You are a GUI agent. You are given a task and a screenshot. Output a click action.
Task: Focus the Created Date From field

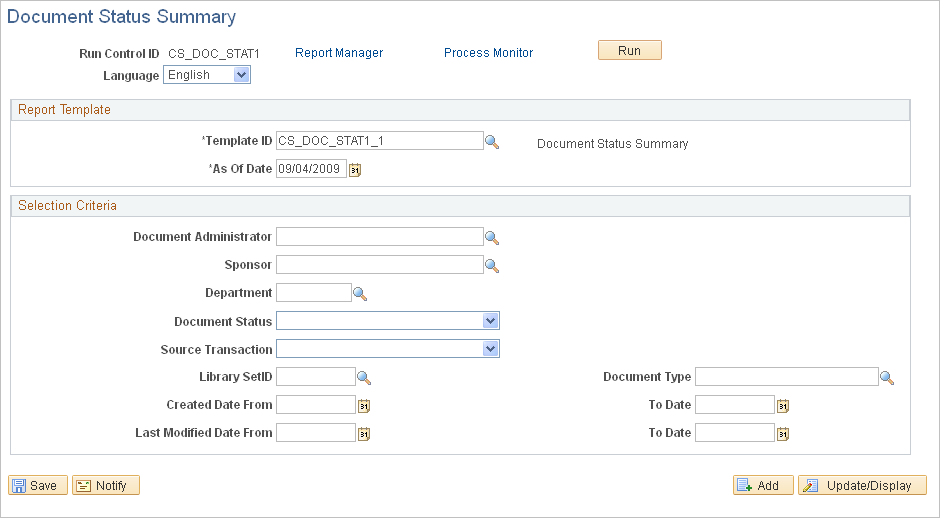click(x=315, y=405)
